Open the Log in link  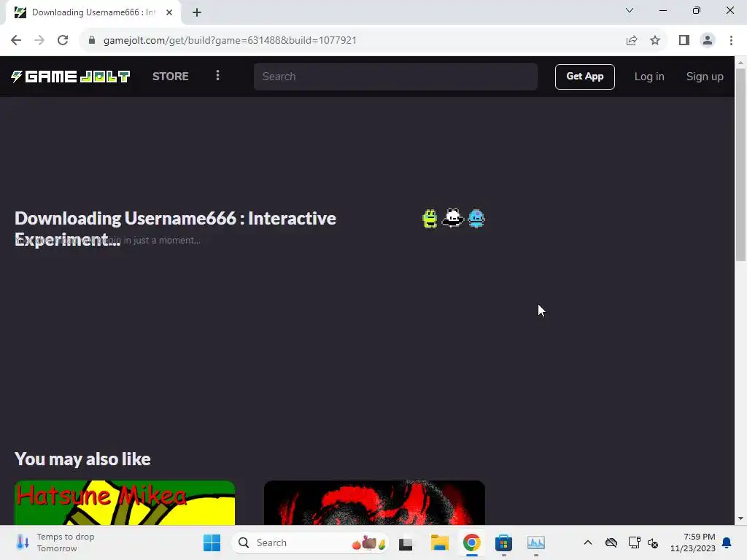(649, 76)
